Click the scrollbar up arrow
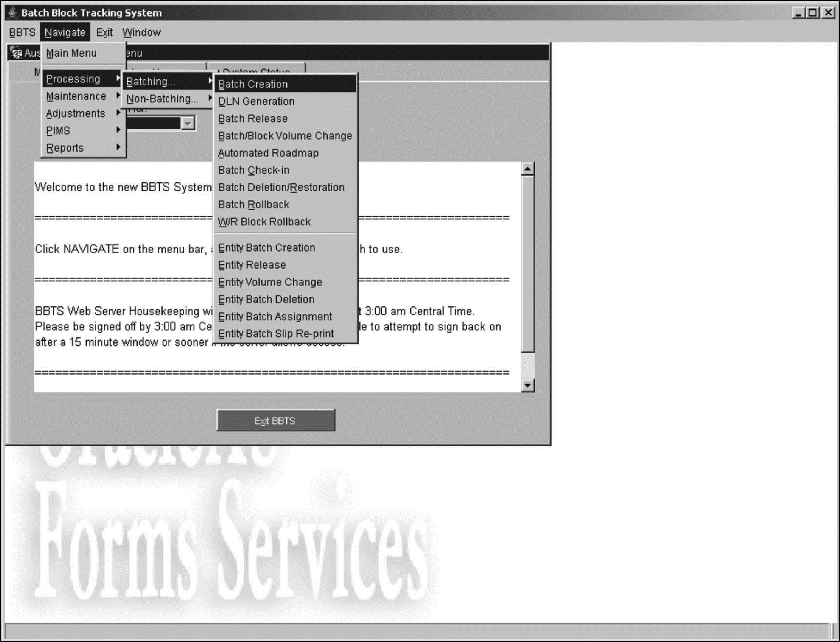Viewport: 840px width, 642px height. click(x=527, y=168)
